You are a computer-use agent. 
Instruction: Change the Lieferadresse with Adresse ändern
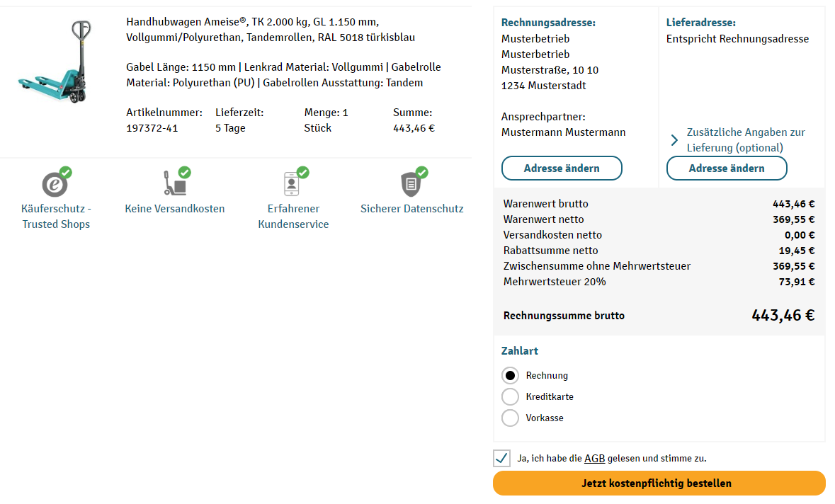[727, 168]
